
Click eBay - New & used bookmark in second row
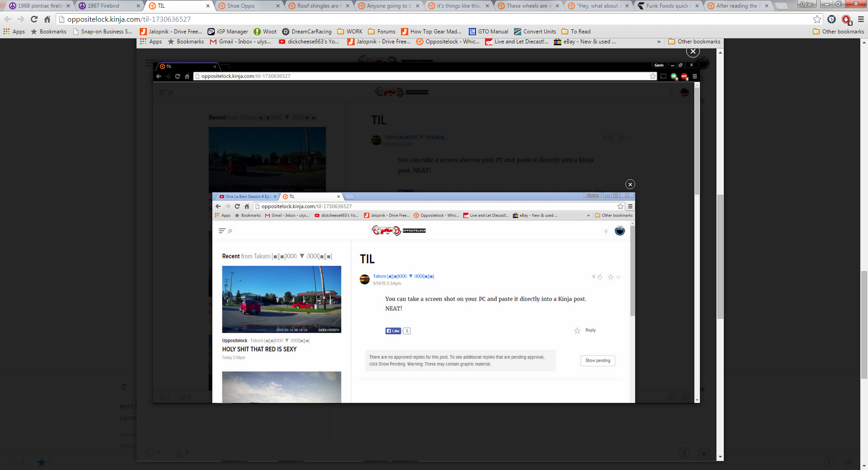[585, 42]
